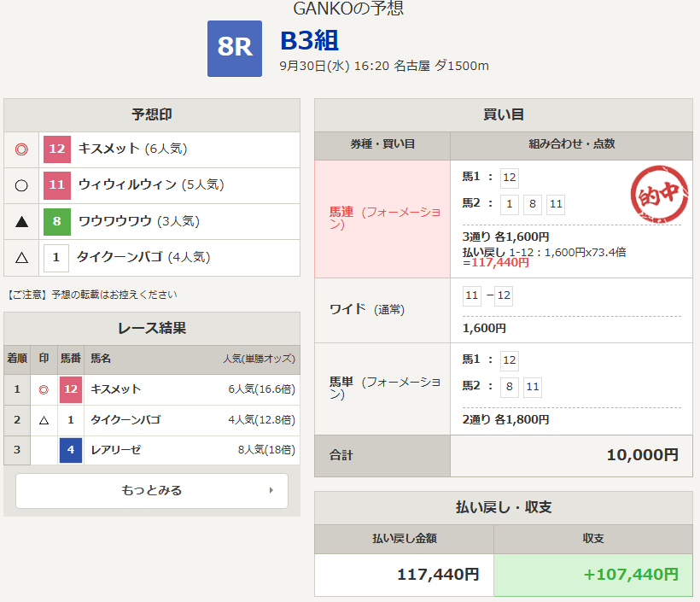
Task: Click number 1 box in 馬連 馬2 row
Action: [510, 205]
